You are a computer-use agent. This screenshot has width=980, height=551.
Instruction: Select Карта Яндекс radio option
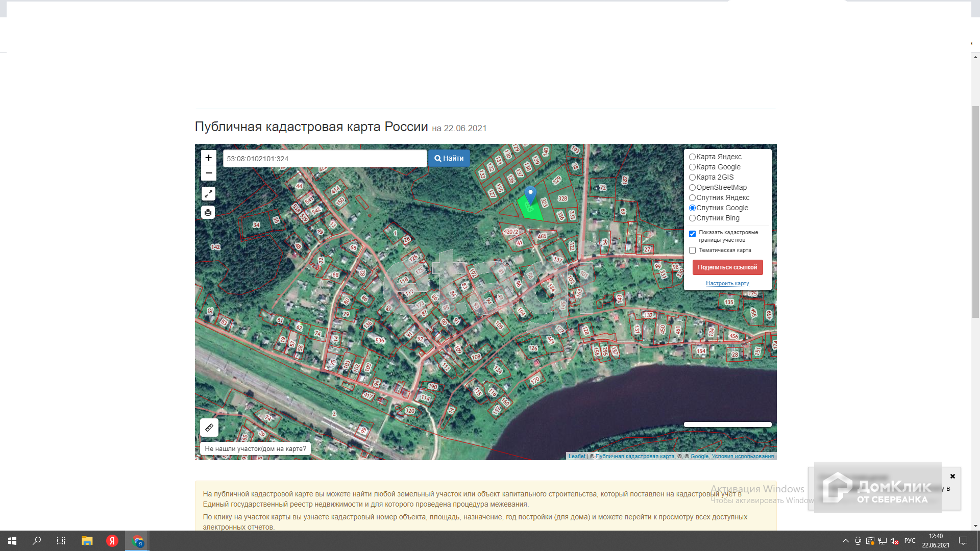(x=692, y=157)
